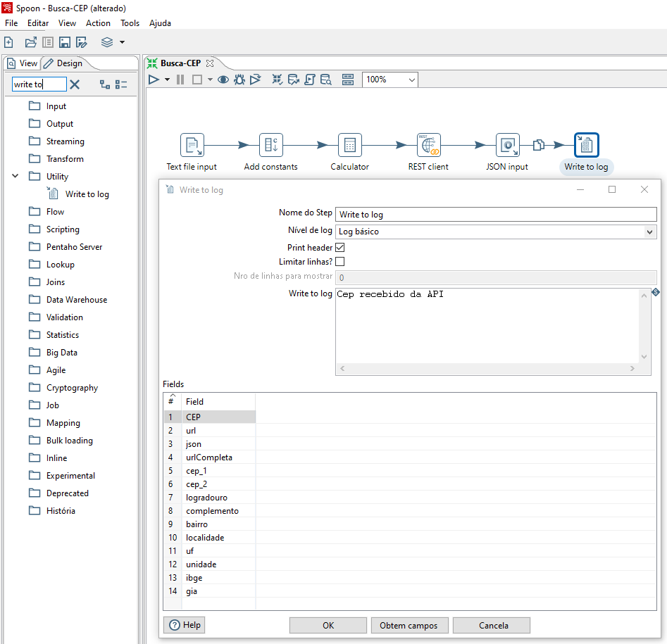Run the Busca-CEP transformation

tap(154, 79)
